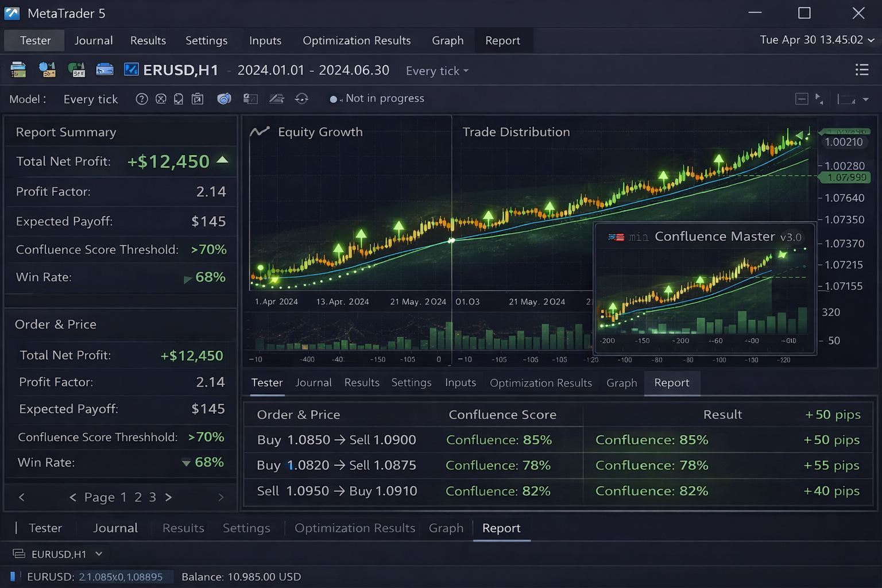
Task: Click the circled X icon after help
Action: click(x=161, y=99)
